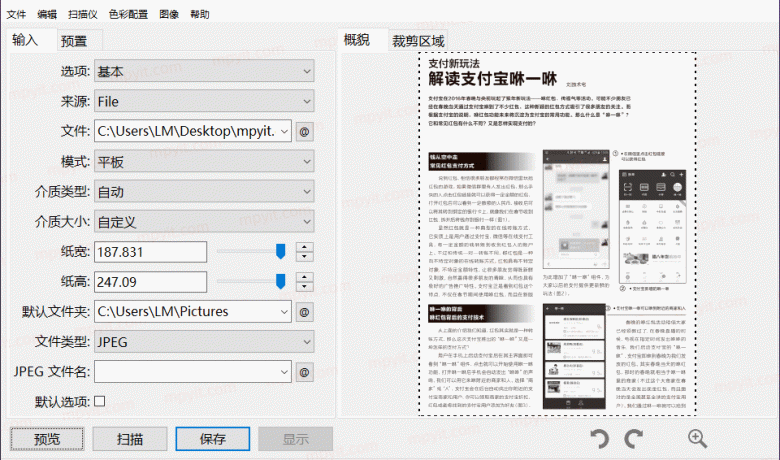Click the scanned magazine page preview
Viewport: 780px width, 460px height.
[x=557, y=234]
